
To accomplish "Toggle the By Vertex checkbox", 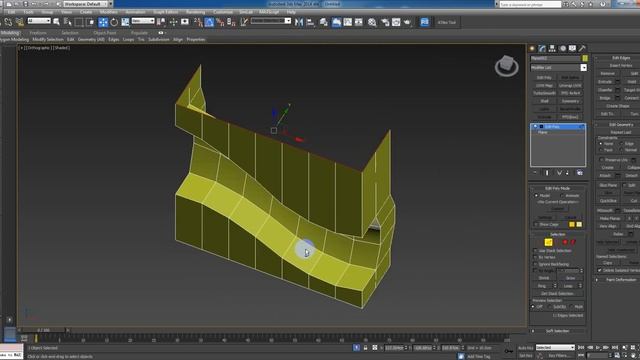I will click(x=535, y=258).
